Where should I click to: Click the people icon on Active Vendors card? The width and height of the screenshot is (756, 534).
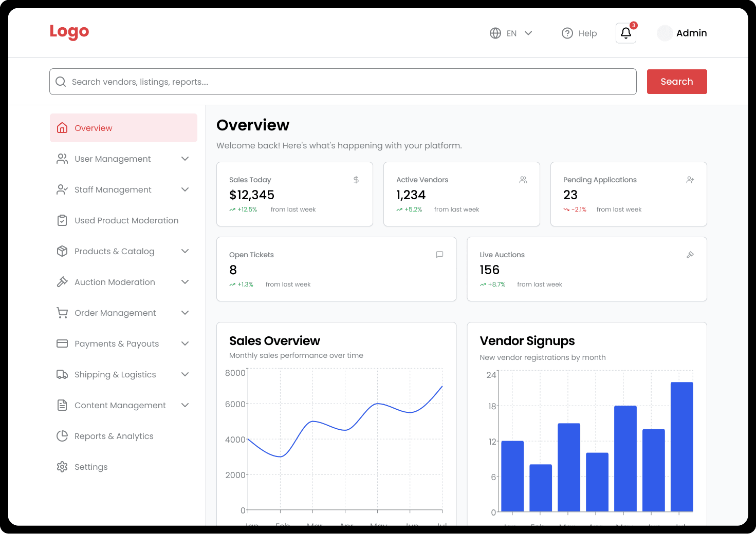coord(523,180)
